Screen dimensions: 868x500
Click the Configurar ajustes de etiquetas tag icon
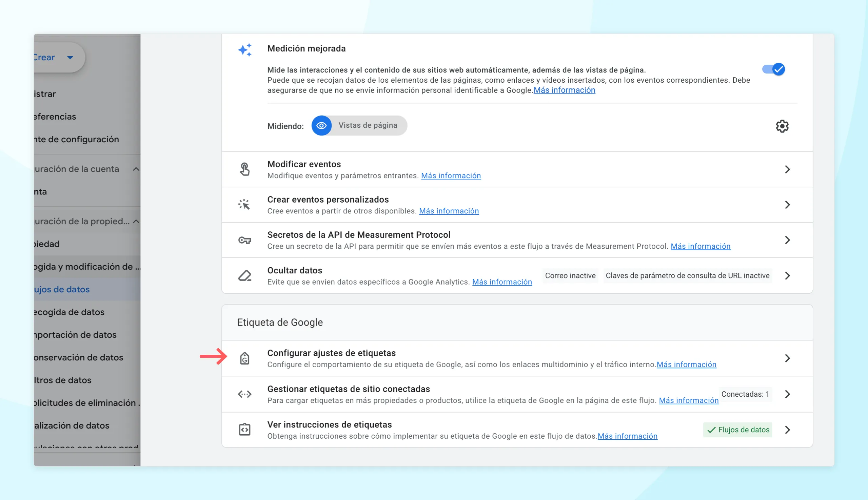pos(245,358)
